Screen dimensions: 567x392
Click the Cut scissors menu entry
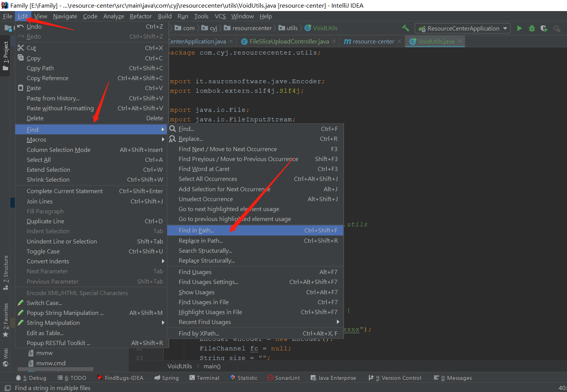pyautogui.click(x=91, y=48)
